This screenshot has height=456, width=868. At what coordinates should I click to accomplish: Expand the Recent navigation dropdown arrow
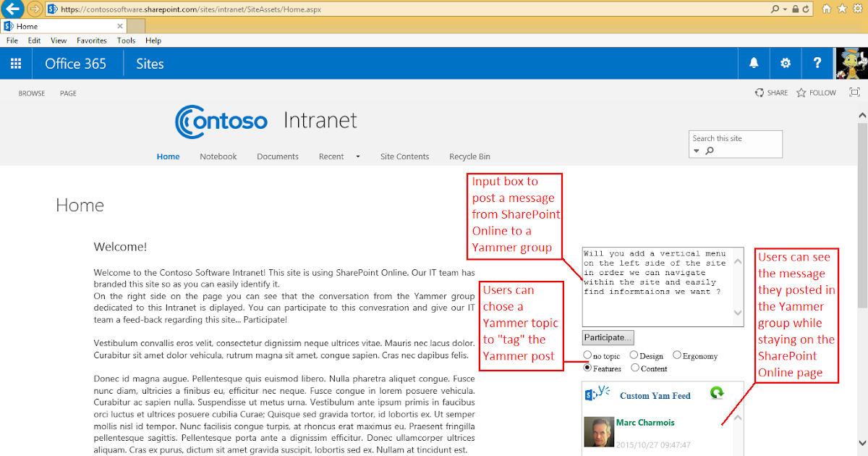click(x=358, y=157)
